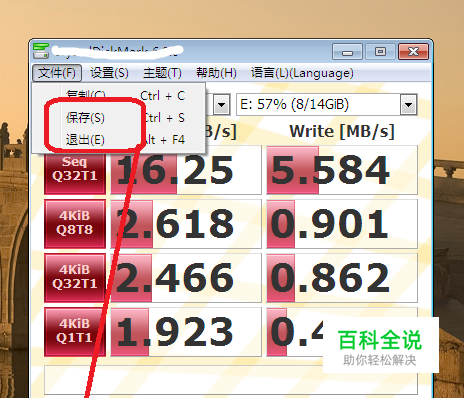This screenshot has height=398, width=464.
Task: Open the 设置(S) menu
Action: point(109,73)
